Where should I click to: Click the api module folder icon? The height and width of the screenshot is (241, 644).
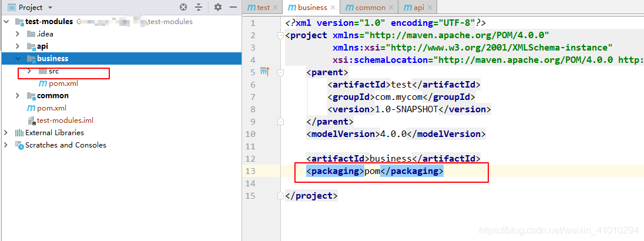click(x=31, y=46)
